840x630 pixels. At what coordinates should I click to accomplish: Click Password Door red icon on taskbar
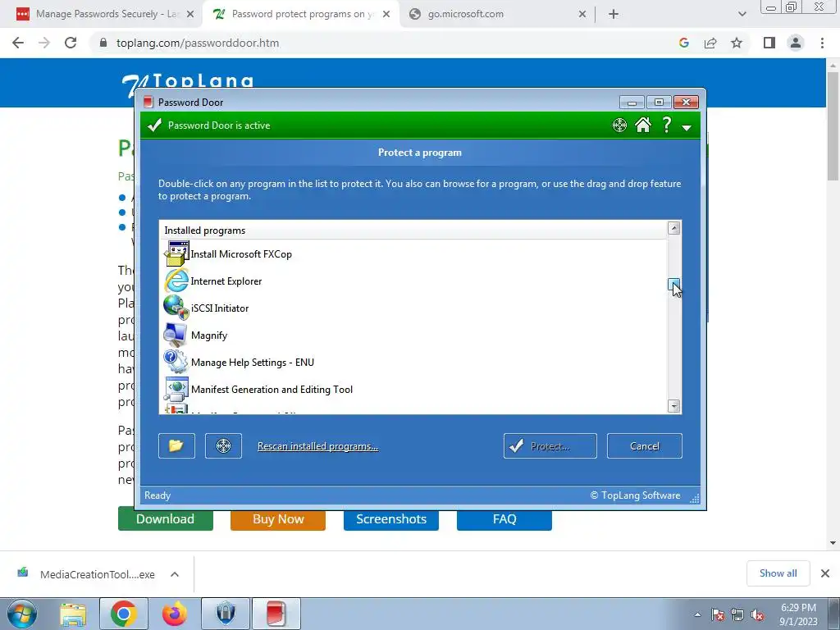click(276, 614)
